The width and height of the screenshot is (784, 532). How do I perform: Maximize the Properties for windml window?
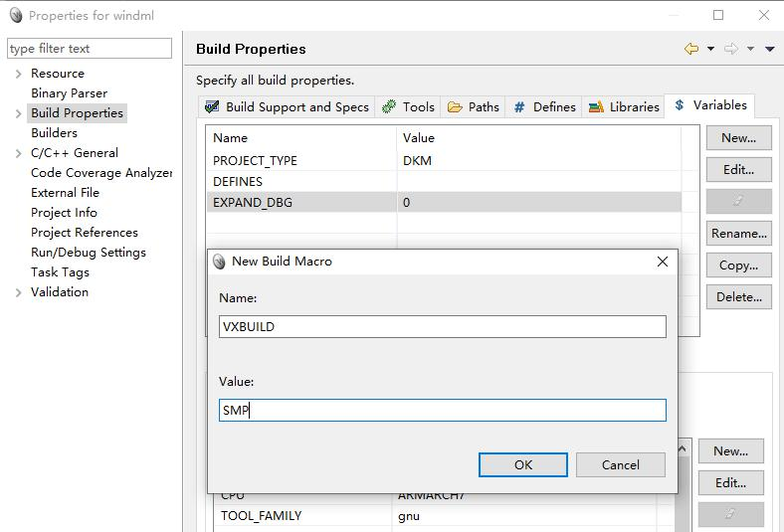718,15
